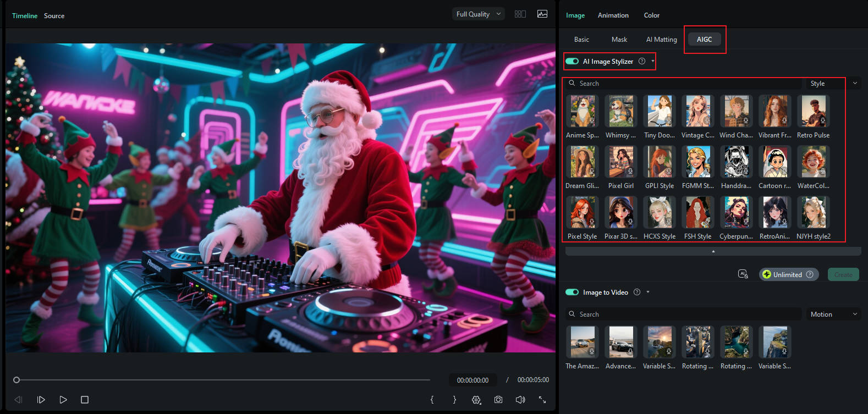The width and height of the screenshot is (868, 414).
Task: Expand the Image to Video options arrow
Action: click(x=648, y=292)
